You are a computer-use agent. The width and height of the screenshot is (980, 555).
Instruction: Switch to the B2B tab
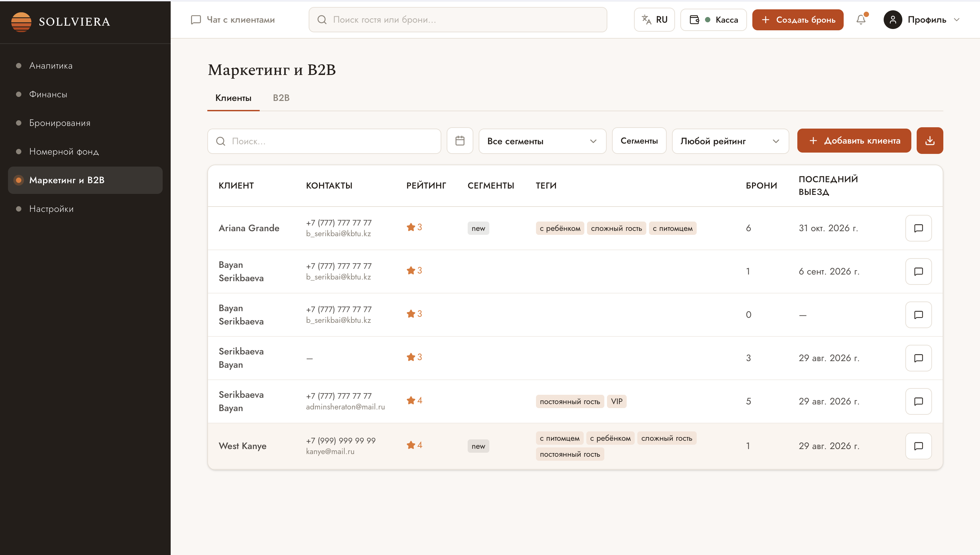(x=281, y=98)
